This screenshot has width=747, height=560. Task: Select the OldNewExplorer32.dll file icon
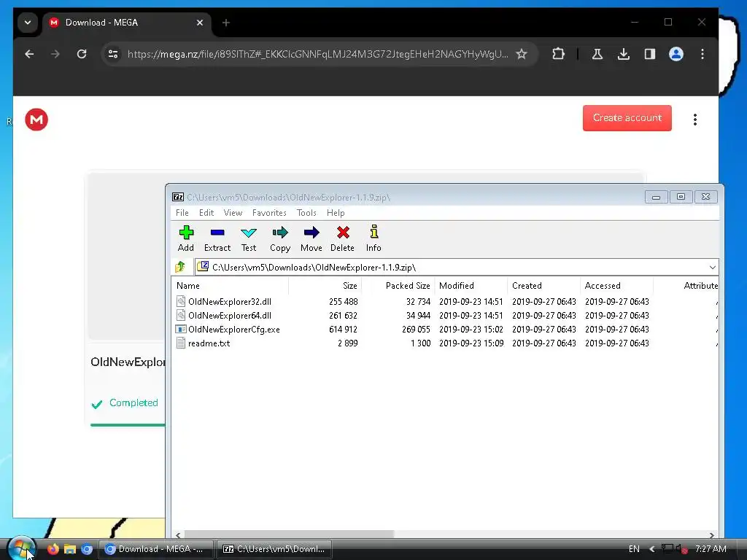pos(181,301)
